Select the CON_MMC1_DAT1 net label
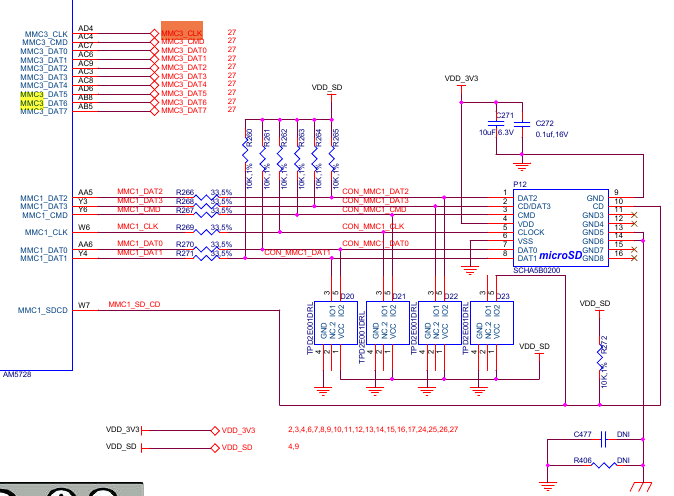674x496 pixels. [x=297, y=252]
